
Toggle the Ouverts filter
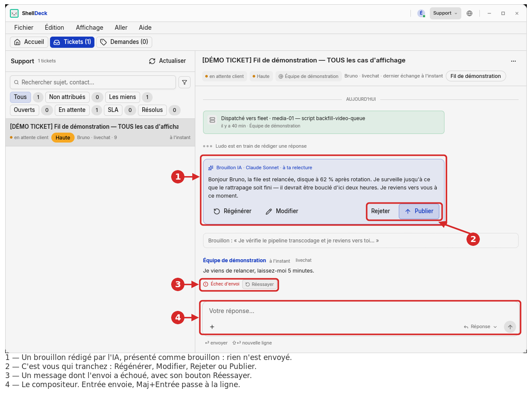(x=25, y=110)
